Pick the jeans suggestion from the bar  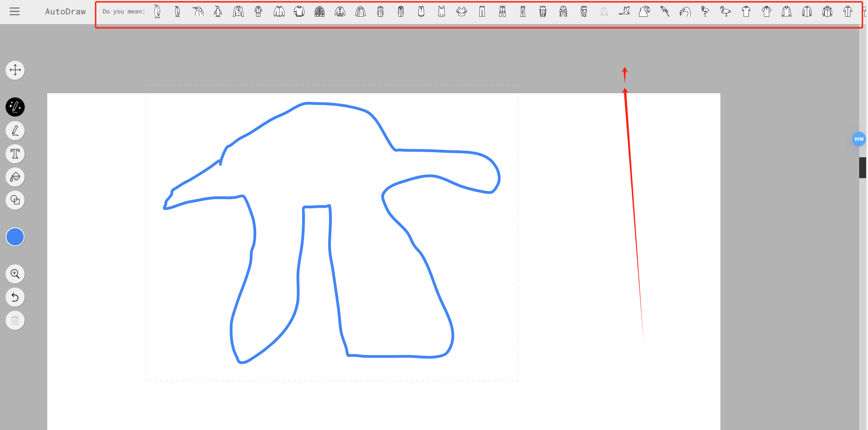pyautogui.click(x=502, y=11)
